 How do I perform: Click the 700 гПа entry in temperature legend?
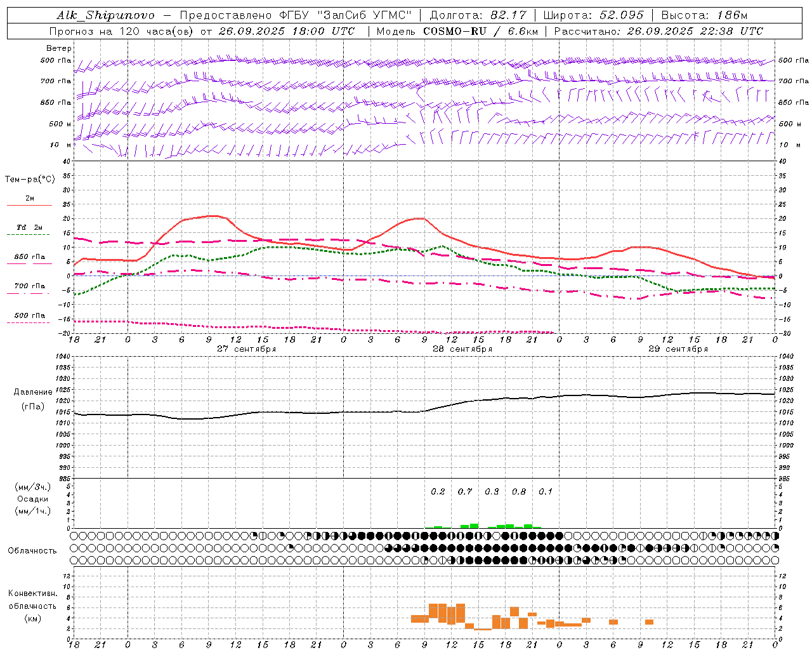click(30, 286)
